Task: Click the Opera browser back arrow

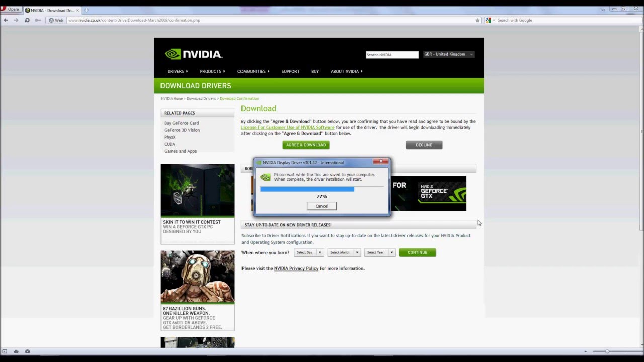Action: (x=6, y=20)
